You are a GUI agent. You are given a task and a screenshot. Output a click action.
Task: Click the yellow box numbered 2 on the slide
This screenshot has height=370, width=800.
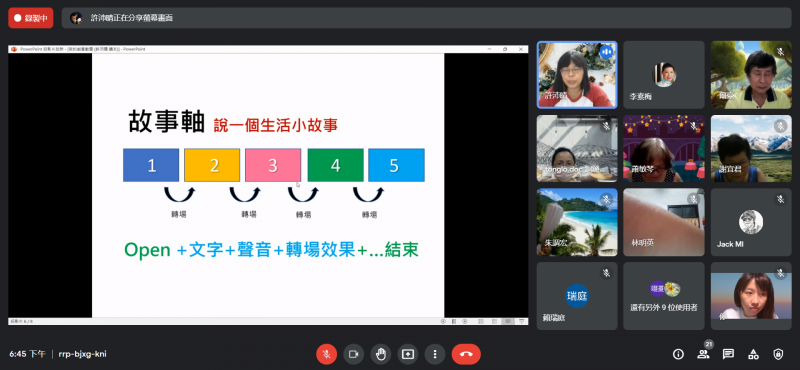coord(212,165)
